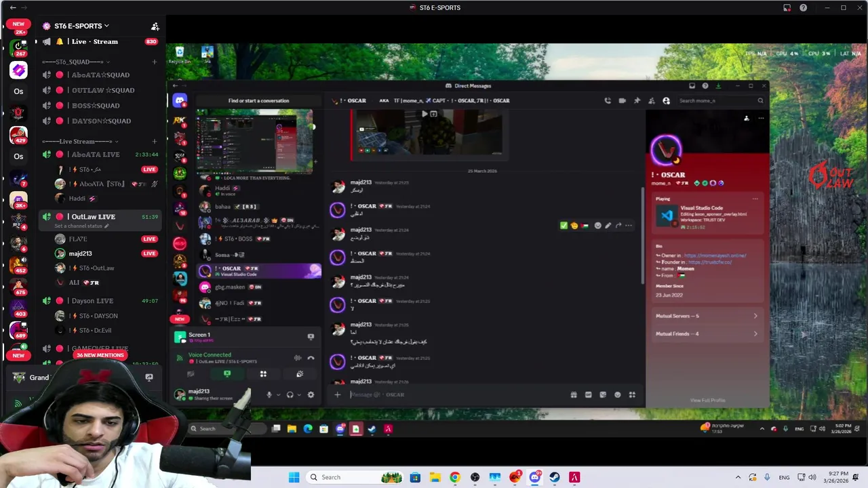The width and height of the screenshot is (868, 488).
Task: Open more options on hovered message
Action: pos(629,226)
